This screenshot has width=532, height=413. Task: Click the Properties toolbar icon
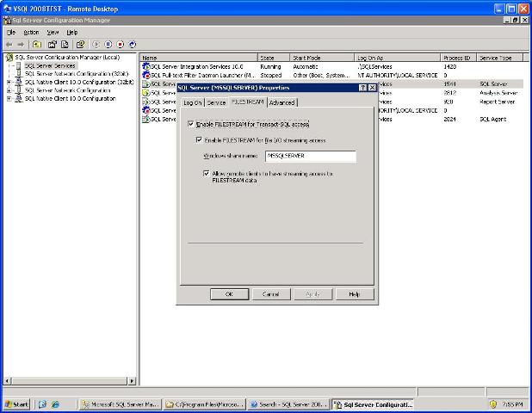52,45
